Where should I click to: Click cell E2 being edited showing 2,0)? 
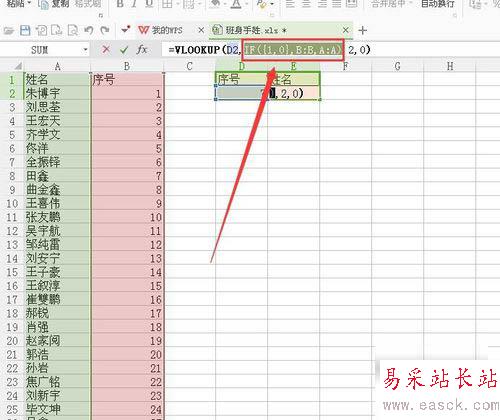coord(294,93)
